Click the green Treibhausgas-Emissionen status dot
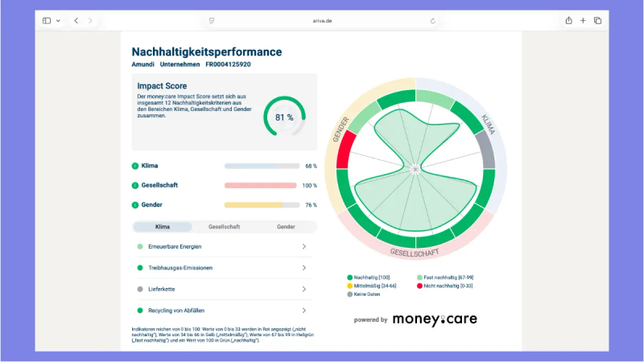Screen dimensions: 644x362 point(140,268)
